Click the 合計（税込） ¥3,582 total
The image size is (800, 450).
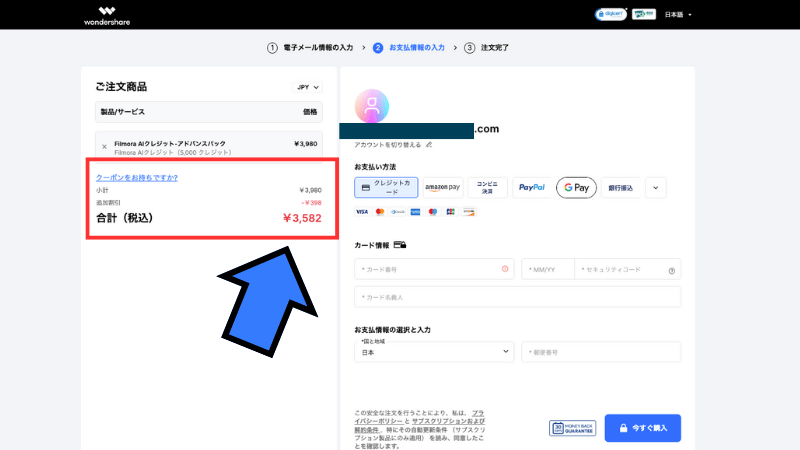tap(302, 218)
